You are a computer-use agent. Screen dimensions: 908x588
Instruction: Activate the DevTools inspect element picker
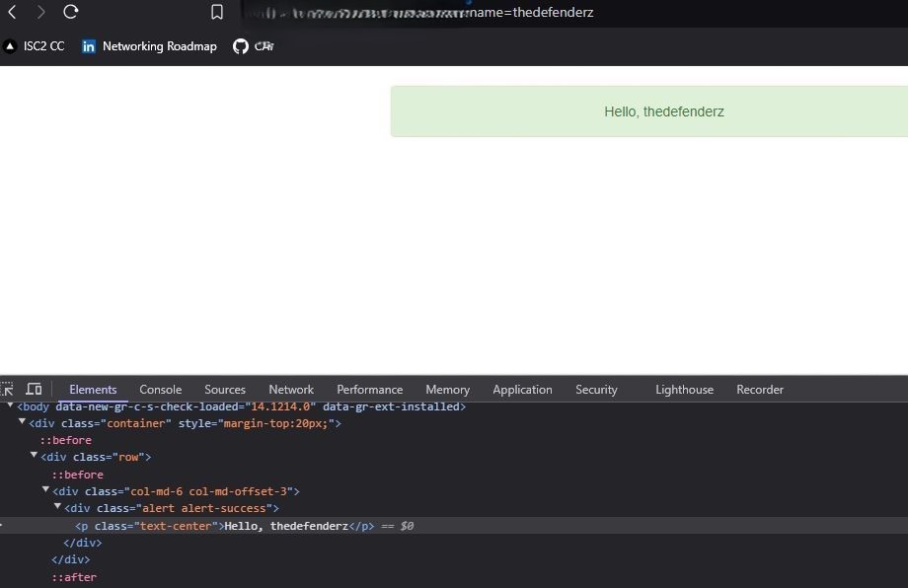tap(7, 389)
